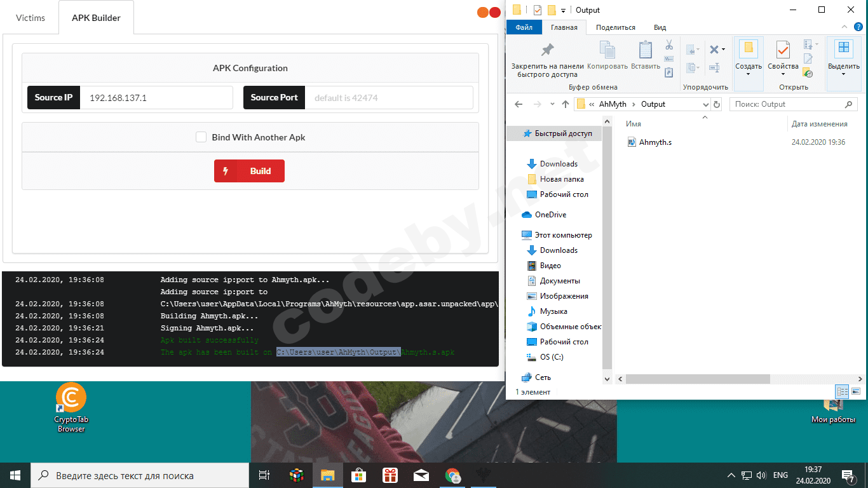Switch to the Victims tab
The height and width of the screenshot is (488, 868).
coord(31,18)
